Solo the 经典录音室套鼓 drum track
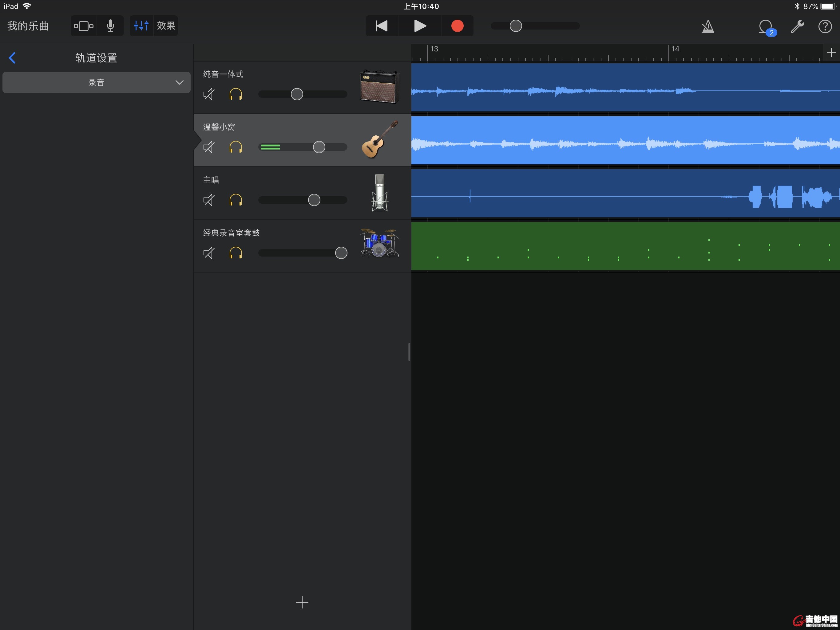840x630 pixels. [236, 253]
